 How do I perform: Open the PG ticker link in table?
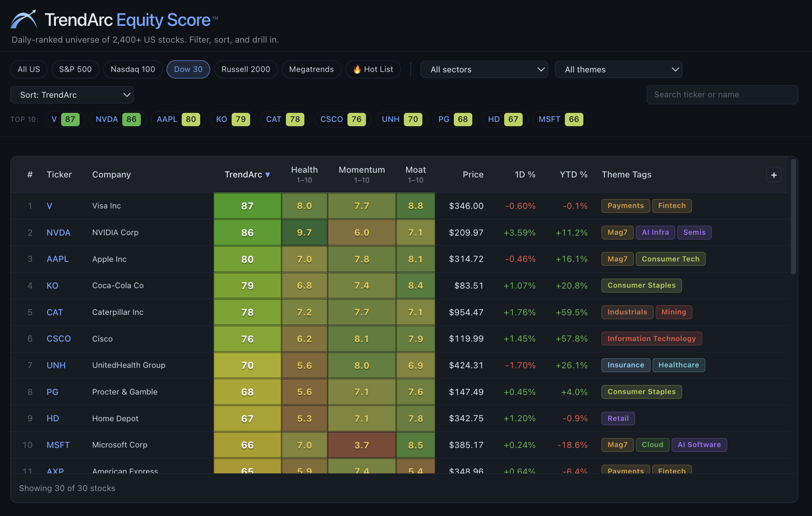click(53, 392)
